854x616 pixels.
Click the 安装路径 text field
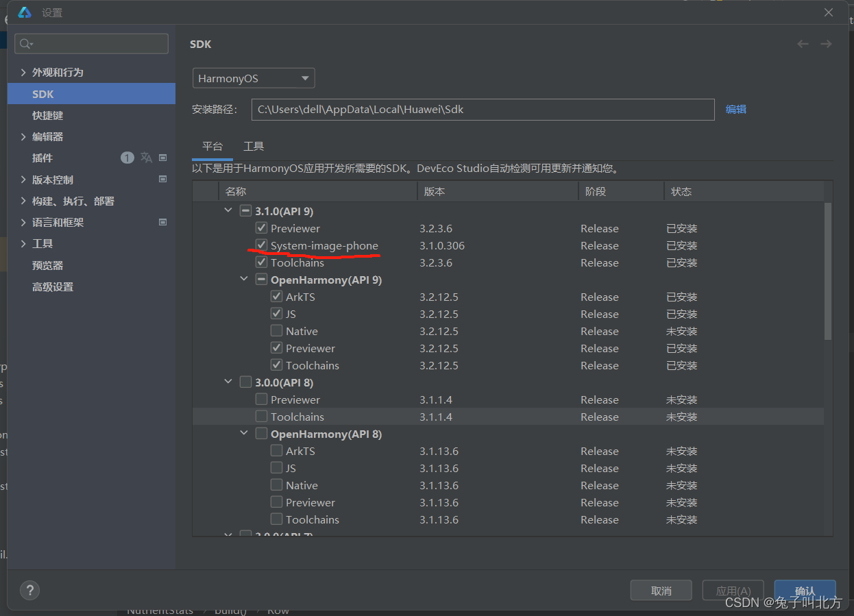[x=483, y=109]
